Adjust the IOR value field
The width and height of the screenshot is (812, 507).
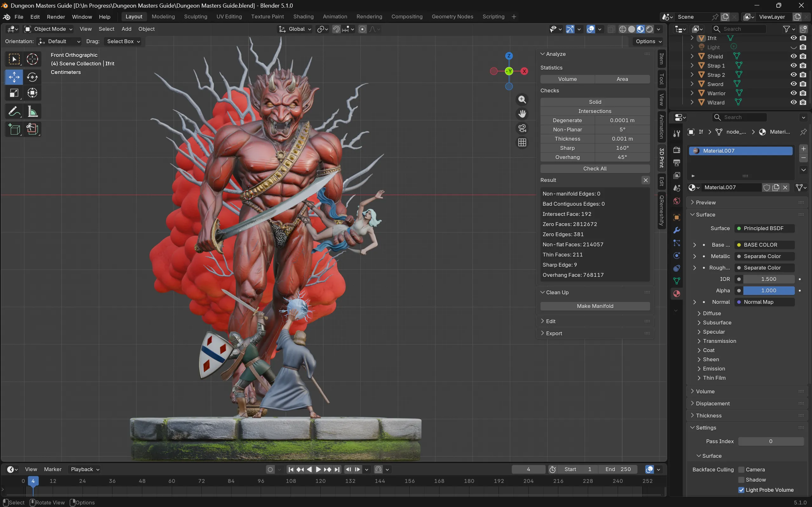pyautogui.click(x=768, y=279)
